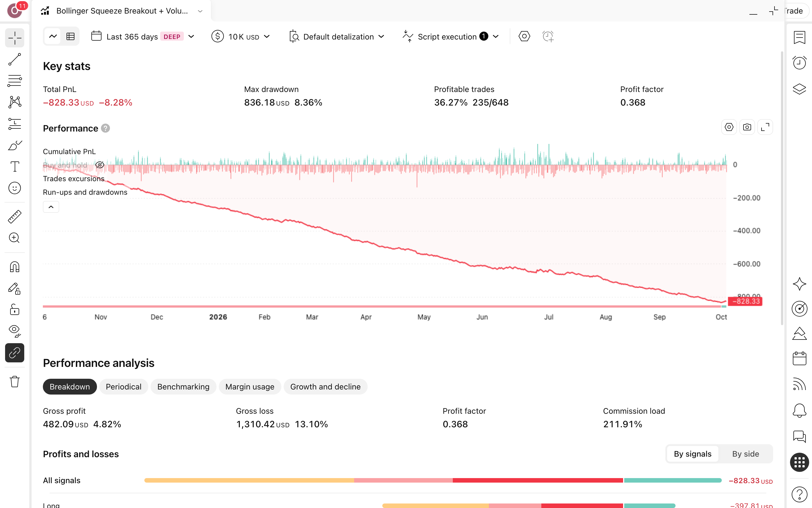The width and height of the screenshot is (812, 508).
Task: Click the add alert clock icon in toolbar
Action: (x=548, y=36)
